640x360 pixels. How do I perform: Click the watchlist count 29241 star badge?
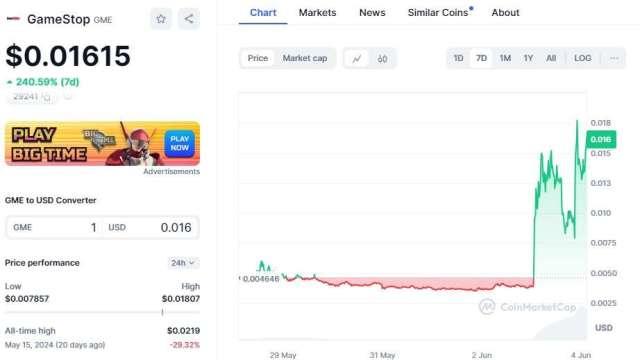pyautogui.click(x=31, y=97)
